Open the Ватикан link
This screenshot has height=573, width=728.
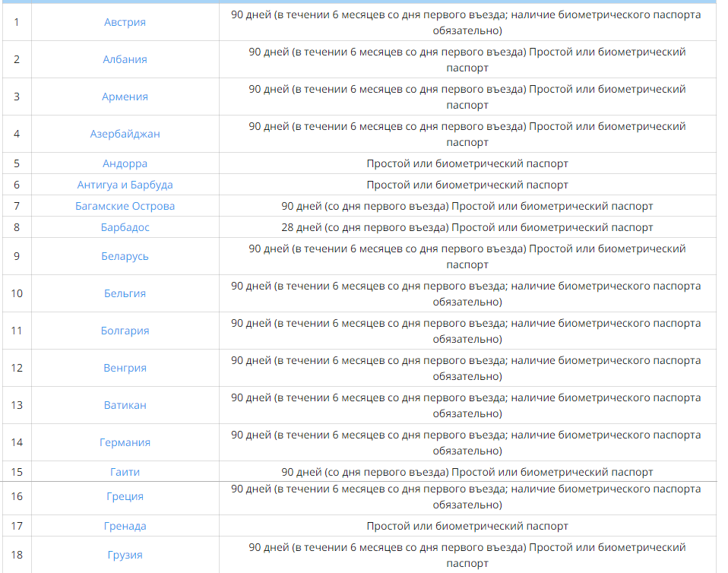pos(125,405)
